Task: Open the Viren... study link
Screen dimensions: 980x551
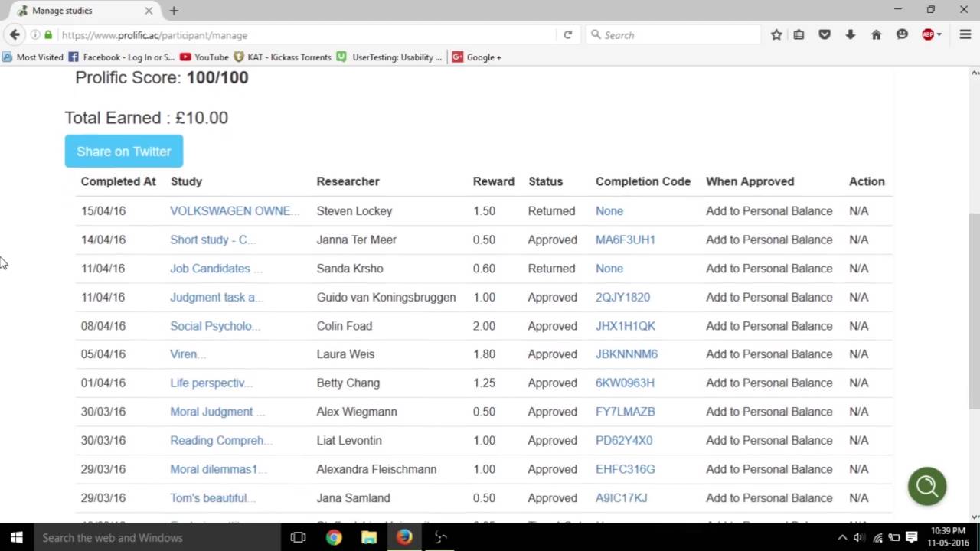Action: (x=188, y=354)
